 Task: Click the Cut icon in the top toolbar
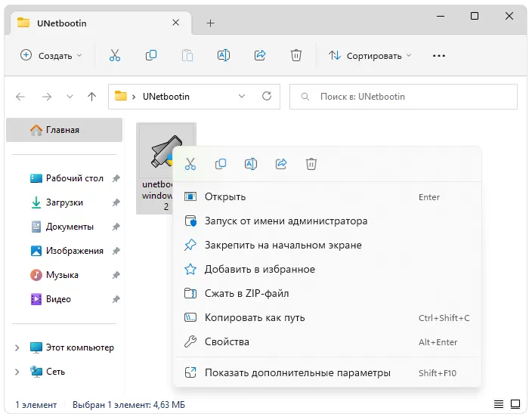click(x=115, y=55)
